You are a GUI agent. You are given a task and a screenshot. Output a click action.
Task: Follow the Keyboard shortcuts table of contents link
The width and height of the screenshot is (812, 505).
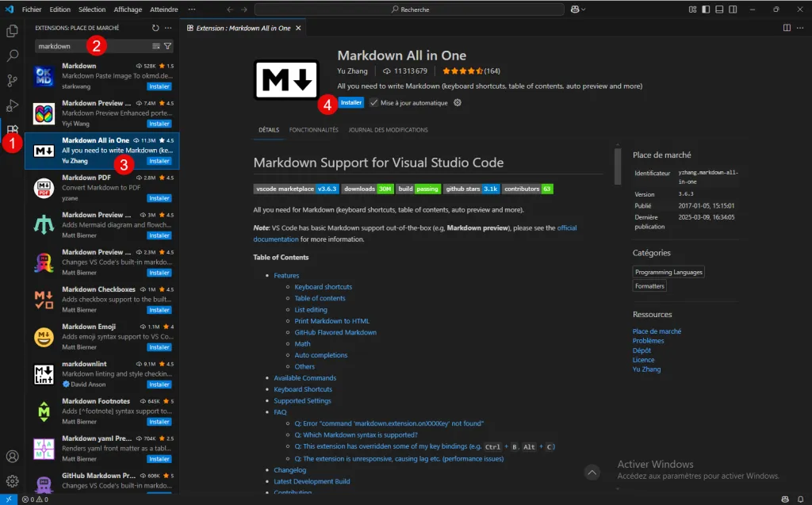pyautogui.click(x=323, y=287)
